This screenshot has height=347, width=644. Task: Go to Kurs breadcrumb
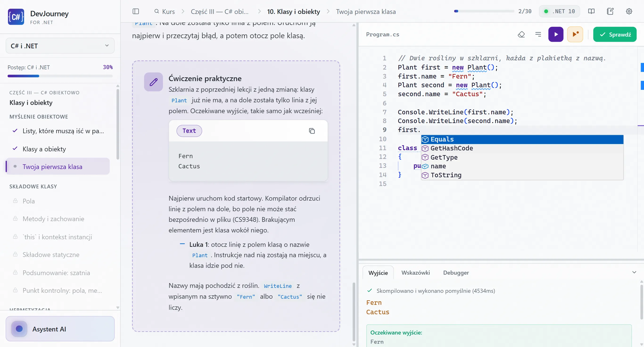168,12
